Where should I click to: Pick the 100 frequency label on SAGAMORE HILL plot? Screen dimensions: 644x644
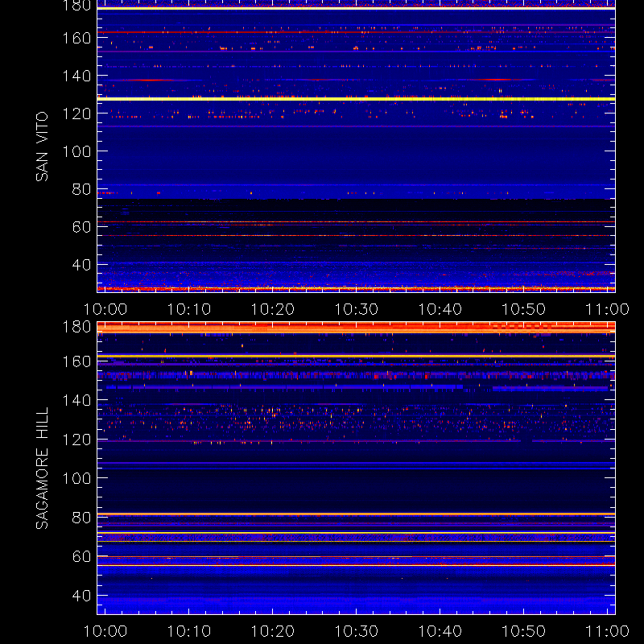point(76,478)
